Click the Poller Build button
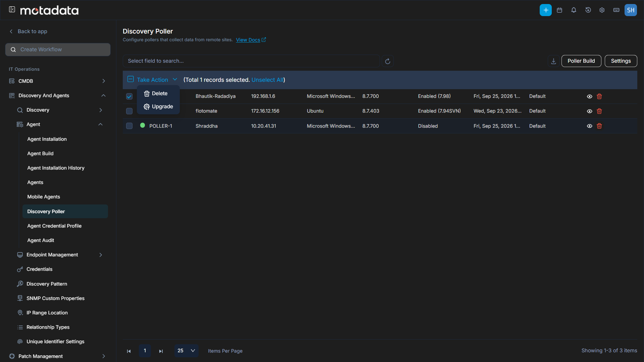Viewport: 644px width, 362px height. point(581,61)
